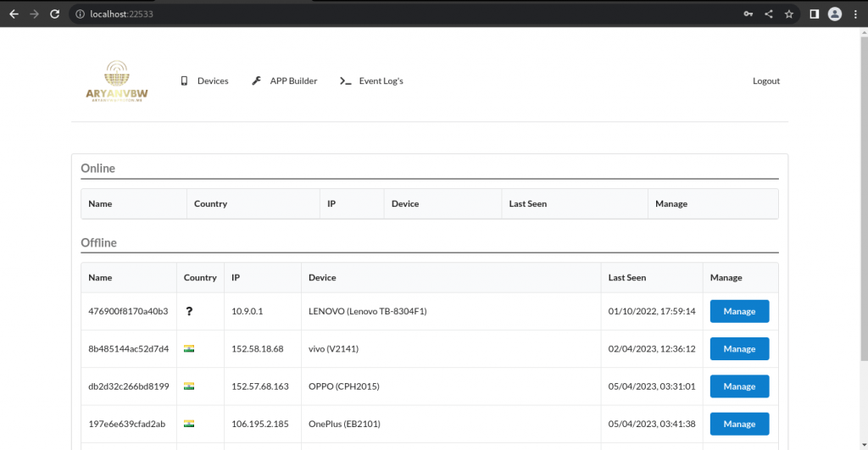Bookmark this page with the star icon
Viewport: 868px width, 450px height.
[x=789, y=14]
